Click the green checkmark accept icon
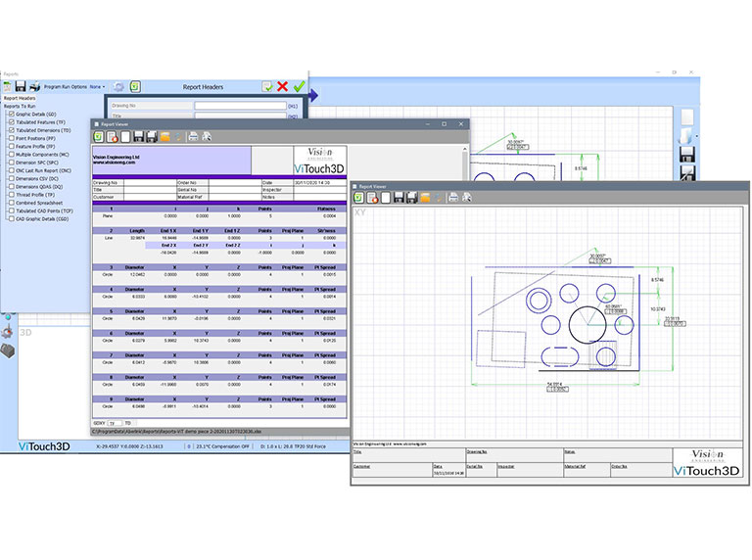Viewport: 752px width, 560px height. point(298,87)
